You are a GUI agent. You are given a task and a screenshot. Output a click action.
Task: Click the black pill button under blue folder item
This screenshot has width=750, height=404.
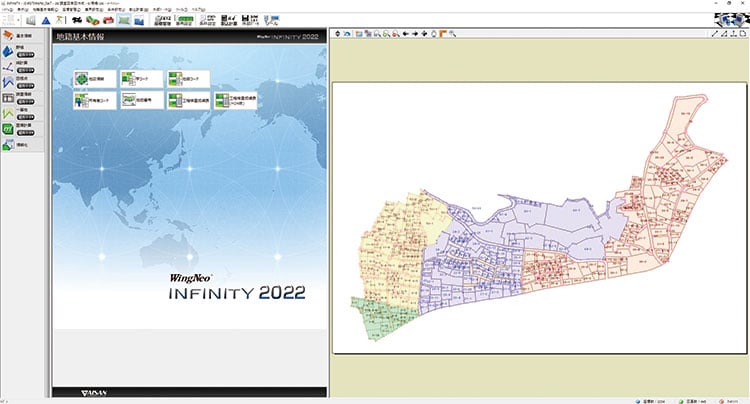(x=26, y=55)
